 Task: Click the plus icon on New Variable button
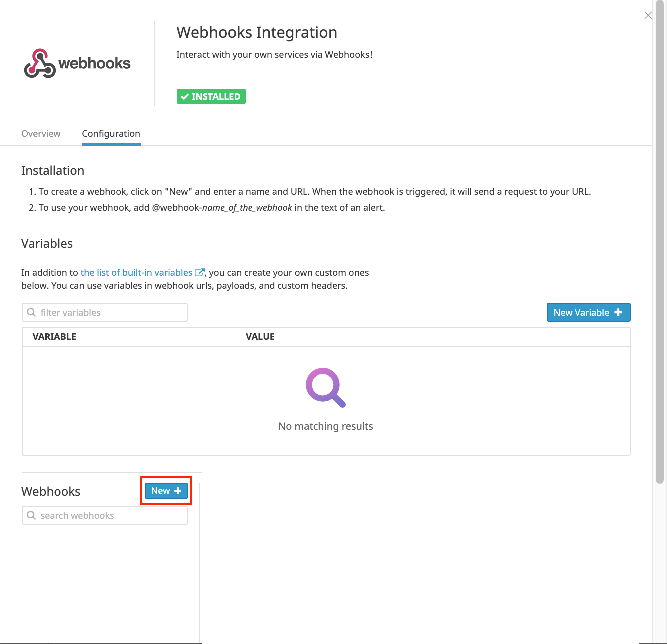(619, 312)
